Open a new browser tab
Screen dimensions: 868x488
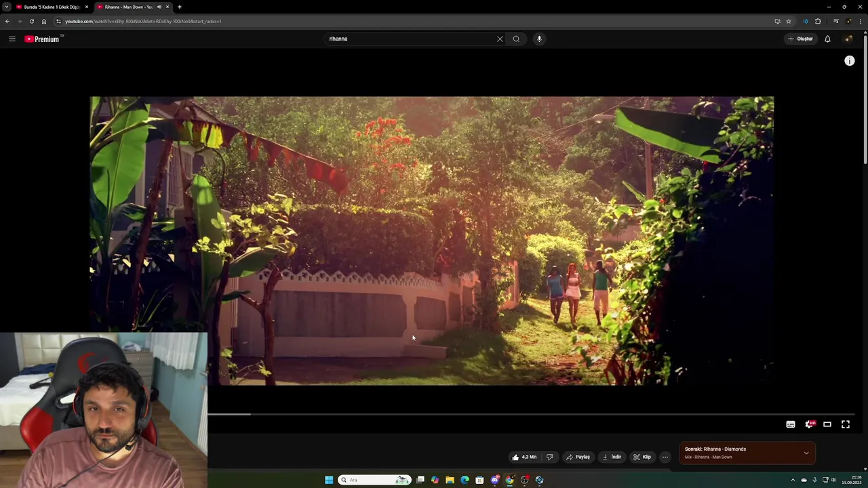point(180,7)
